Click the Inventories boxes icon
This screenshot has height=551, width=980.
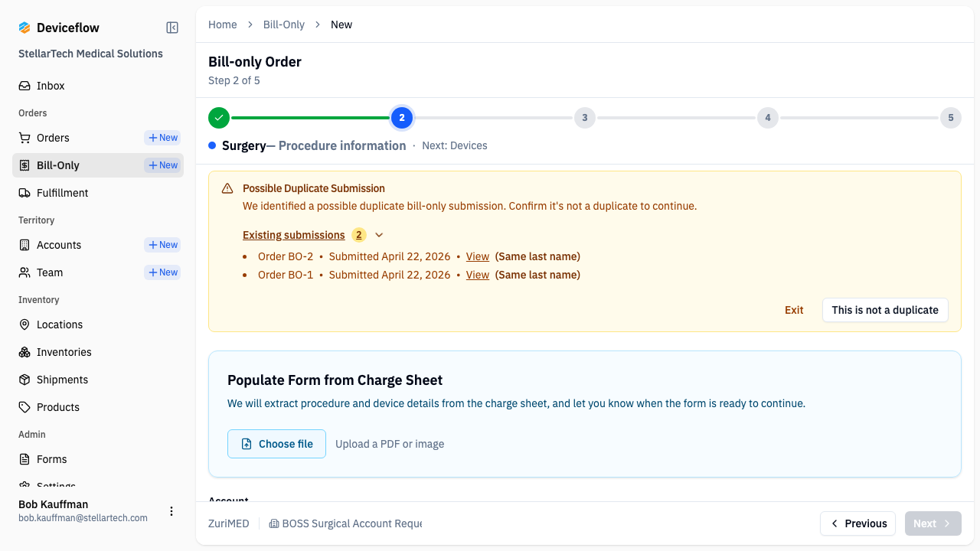24,352
